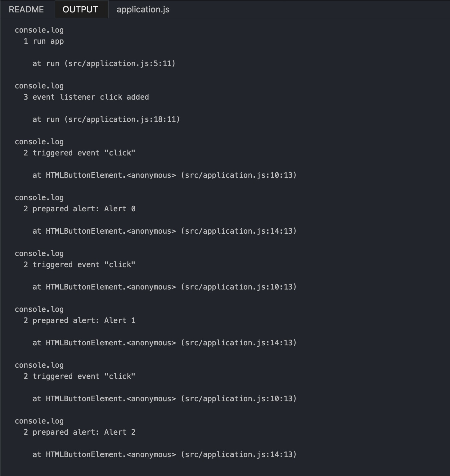Click the application.js:5:11 stack trace line
The image size is (450, 476).
(x=104, y=64)
